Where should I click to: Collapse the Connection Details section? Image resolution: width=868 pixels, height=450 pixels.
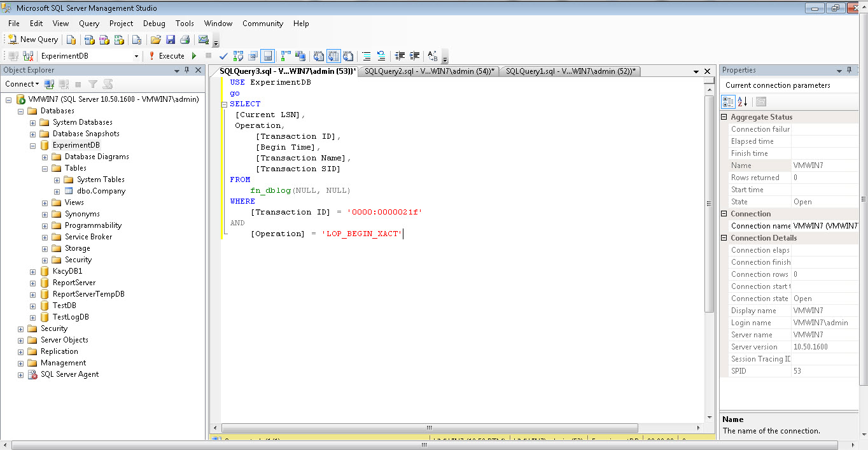pyautogui.click(x=724, y=238)
